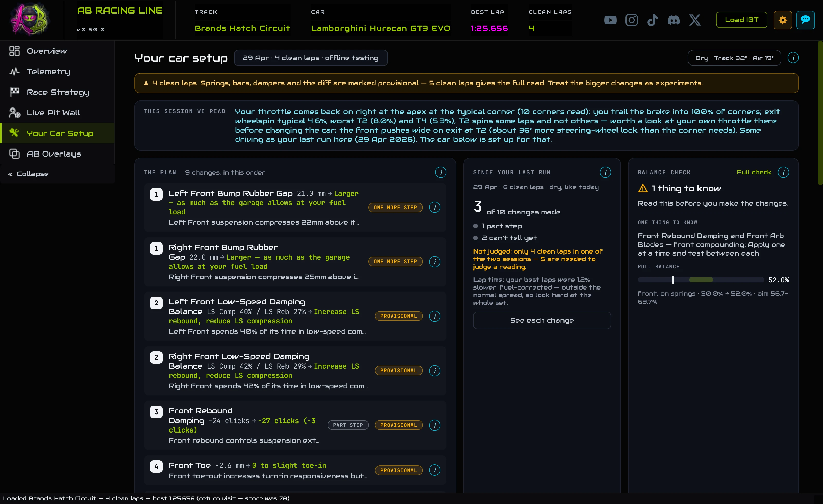Click the '2 can't tell yet' status line
This screenshot has height=504, width=823.
(505, 238)
